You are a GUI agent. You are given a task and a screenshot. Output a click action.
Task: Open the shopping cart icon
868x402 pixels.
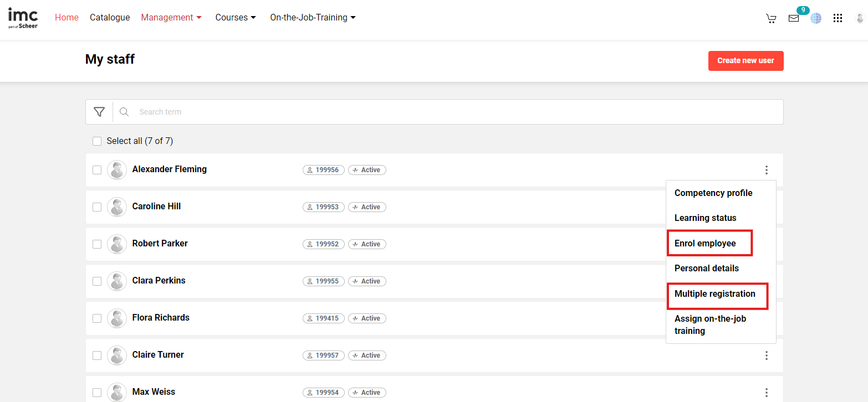(x=771, y=18)
